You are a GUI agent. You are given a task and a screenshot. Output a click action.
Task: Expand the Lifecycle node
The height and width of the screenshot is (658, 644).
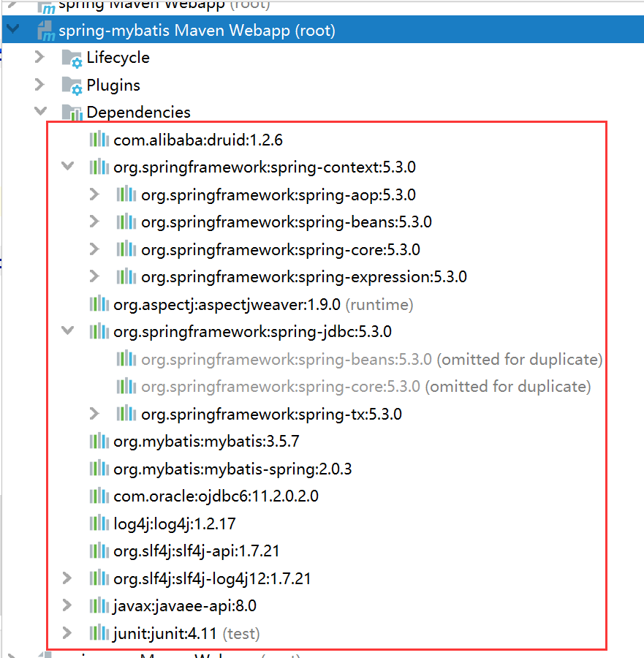(40, 57)
